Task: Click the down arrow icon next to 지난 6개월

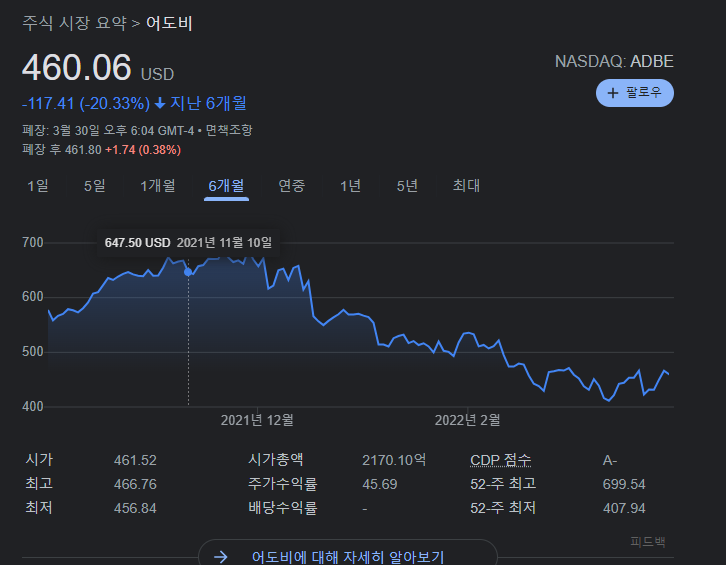Action: pyautogui.click(x=160, y=103)
